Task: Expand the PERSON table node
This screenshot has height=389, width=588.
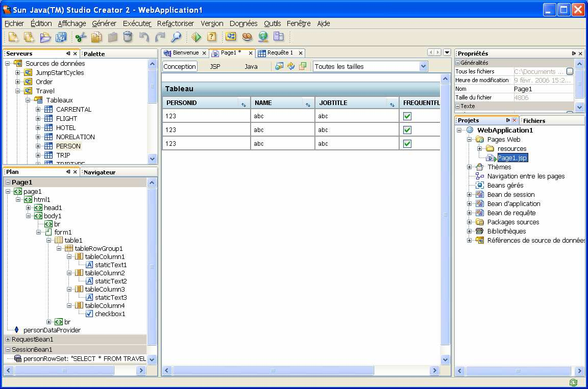Action: point(38,146)
